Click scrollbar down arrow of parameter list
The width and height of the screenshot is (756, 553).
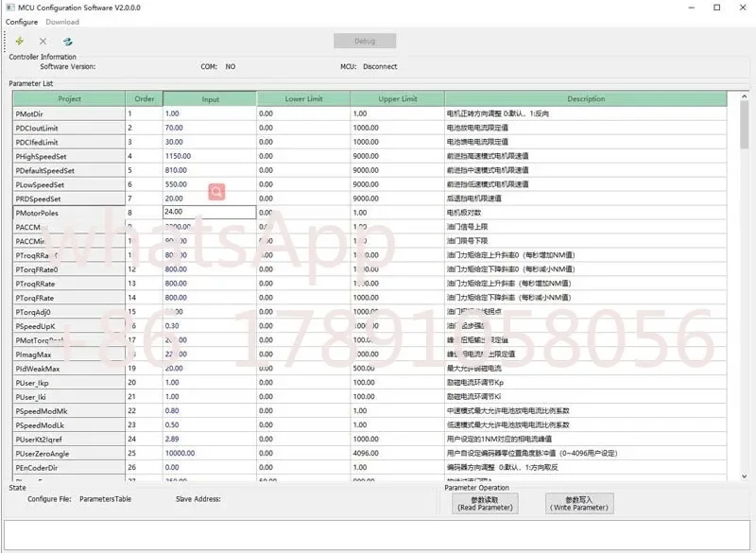[x=745, y=475]
